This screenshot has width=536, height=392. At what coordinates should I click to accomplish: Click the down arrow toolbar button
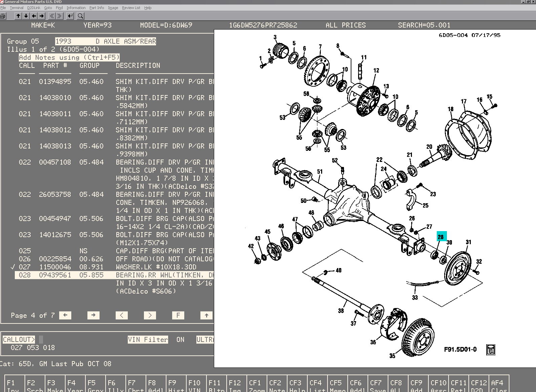coord(26,16)
